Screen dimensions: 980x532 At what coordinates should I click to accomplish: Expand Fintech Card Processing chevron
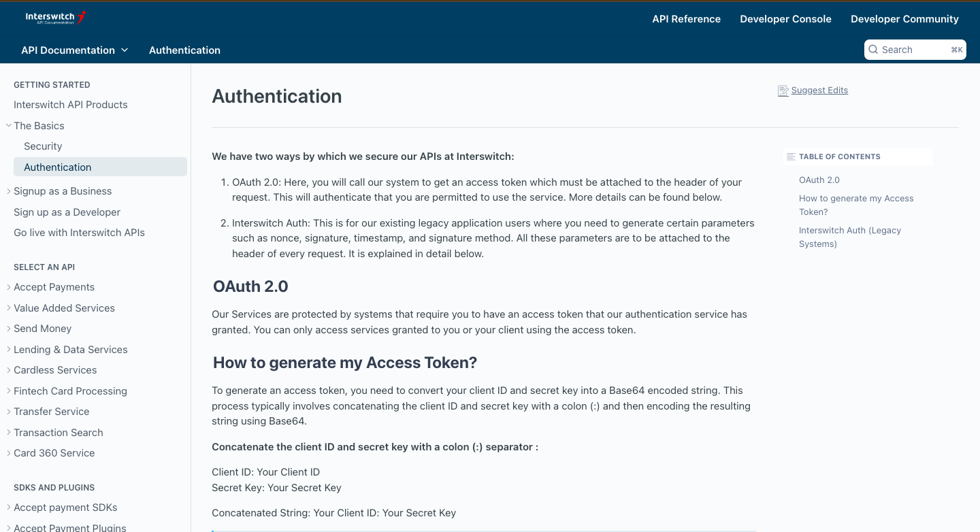pyautogui.click(x=8, y=391)
